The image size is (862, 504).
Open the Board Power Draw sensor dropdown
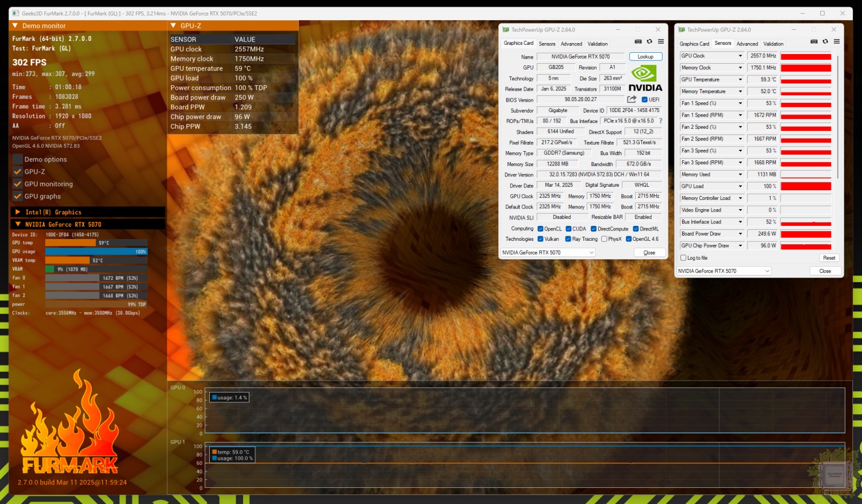point(740,234)
